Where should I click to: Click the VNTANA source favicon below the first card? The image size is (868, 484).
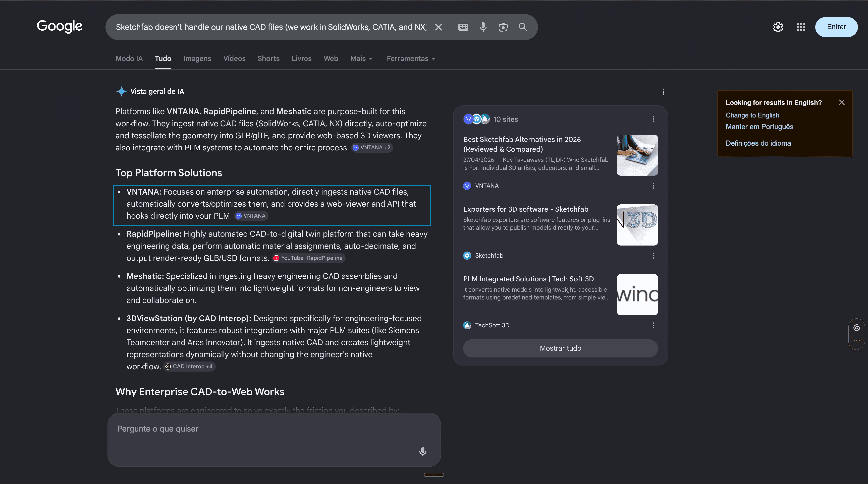pos(467,186)
